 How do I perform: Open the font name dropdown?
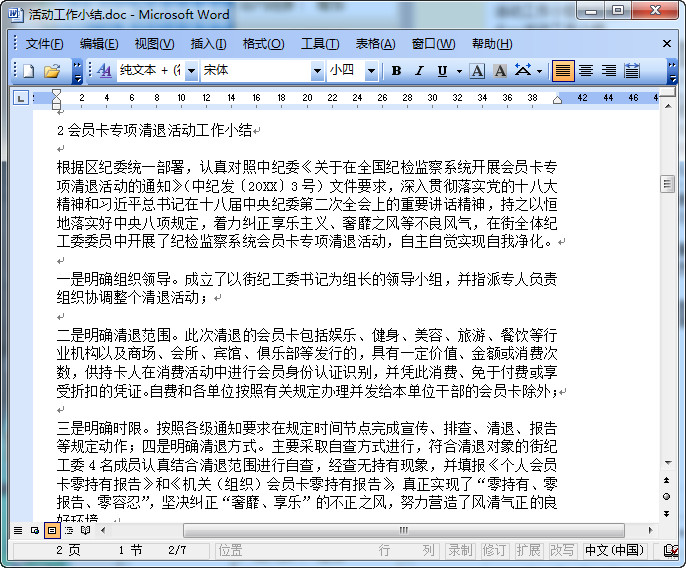pos(317,71)
